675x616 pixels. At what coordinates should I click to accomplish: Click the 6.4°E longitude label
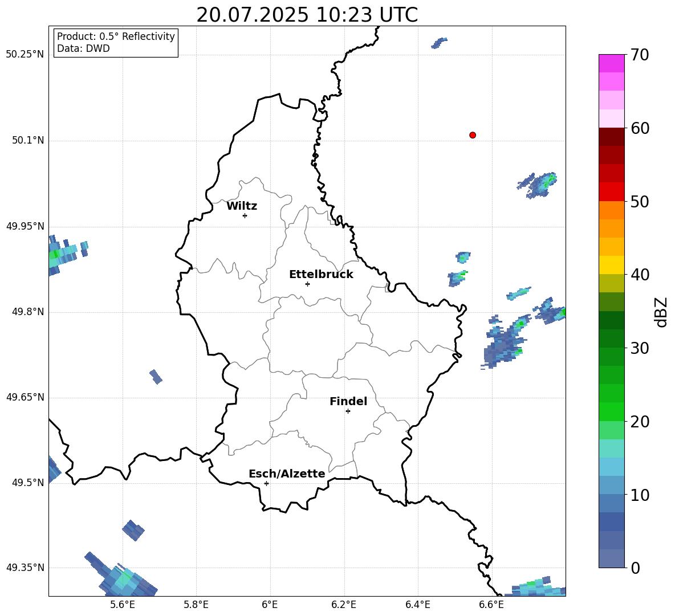click(x=417, y=605)
